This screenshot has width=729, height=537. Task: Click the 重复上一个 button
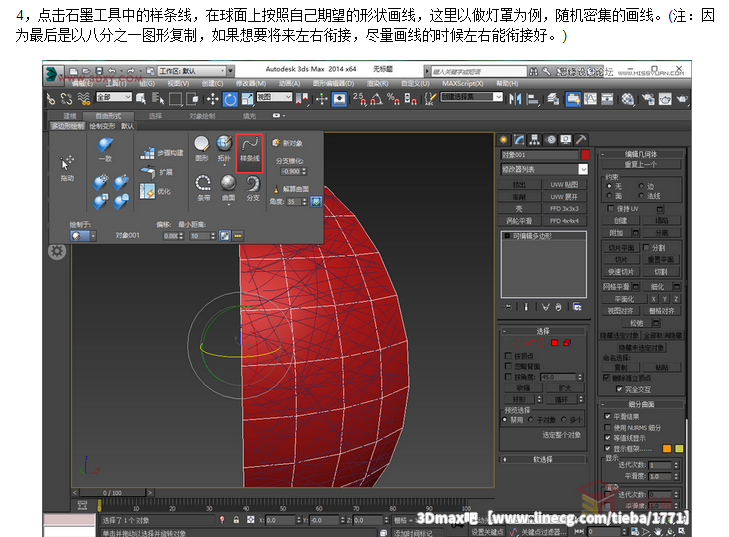tap(640, 165)
